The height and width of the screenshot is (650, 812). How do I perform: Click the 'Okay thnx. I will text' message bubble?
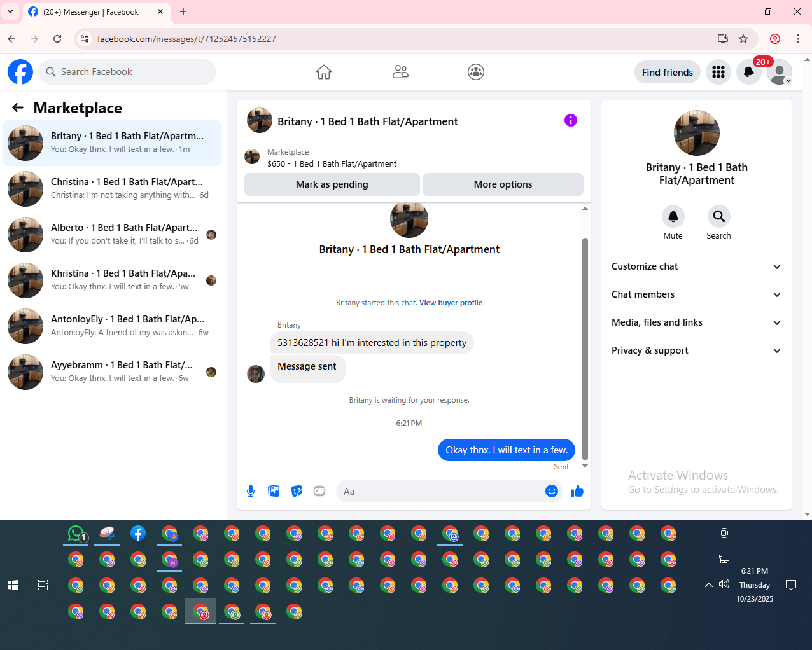(x=507, y=450)
